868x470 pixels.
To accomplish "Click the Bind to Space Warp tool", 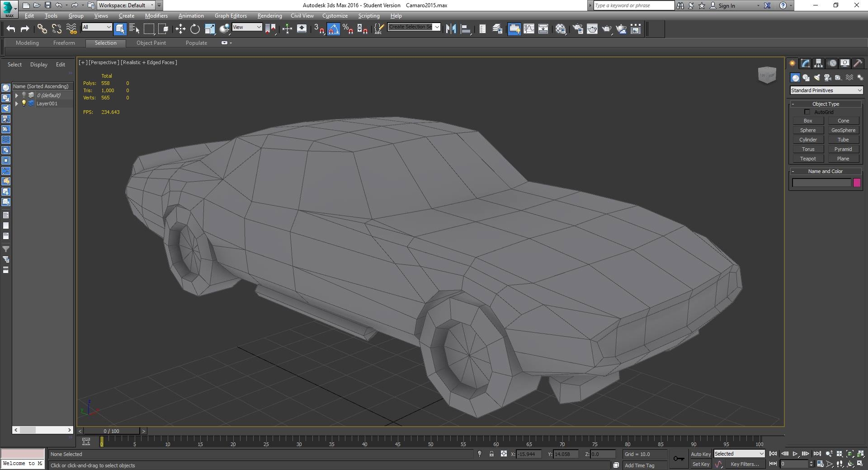I will pos(71,29).
